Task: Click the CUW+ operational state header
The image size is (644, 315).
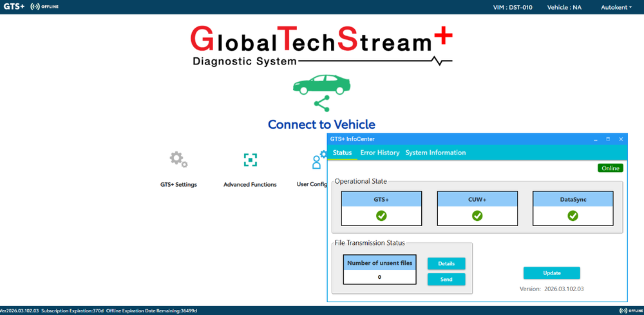Action: 477,200
